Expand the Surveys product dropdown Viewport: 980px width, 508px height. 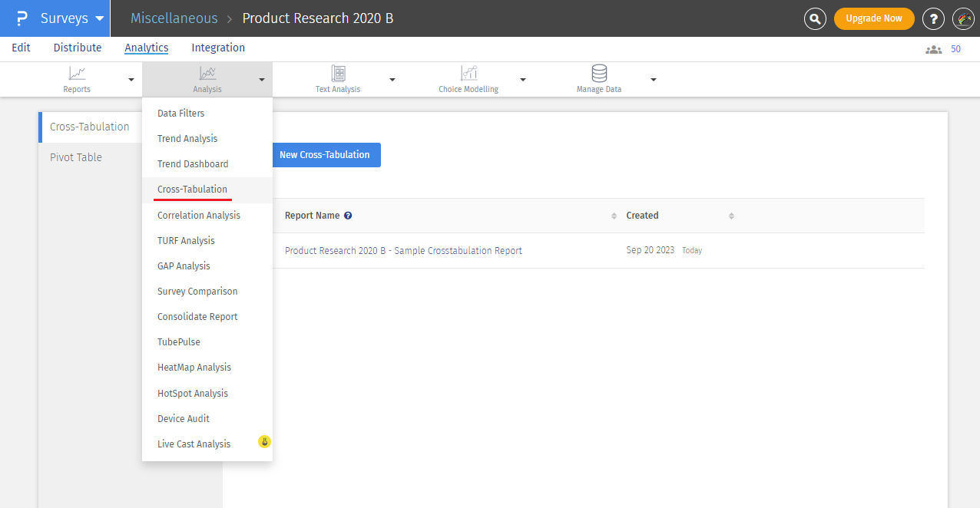pos(100,18)
